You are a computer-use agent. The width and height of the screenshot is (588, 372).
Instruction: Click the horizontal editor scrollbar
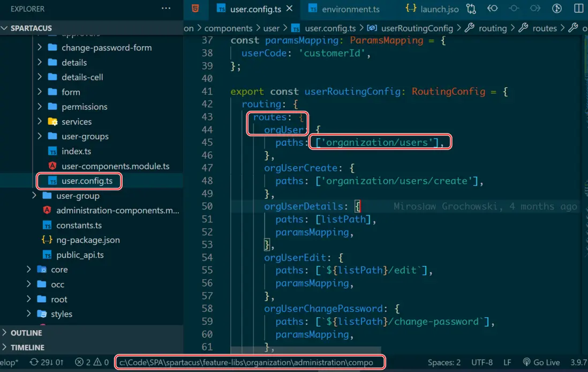[306, 350]
